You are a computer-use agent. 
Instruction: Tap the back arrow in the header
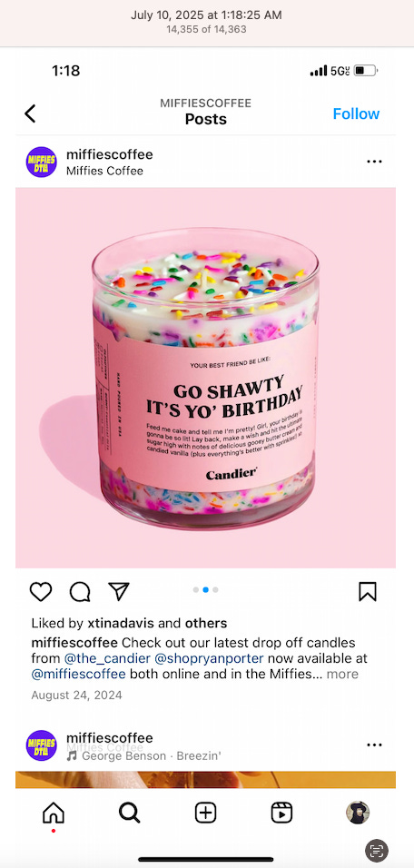[30, 113]
